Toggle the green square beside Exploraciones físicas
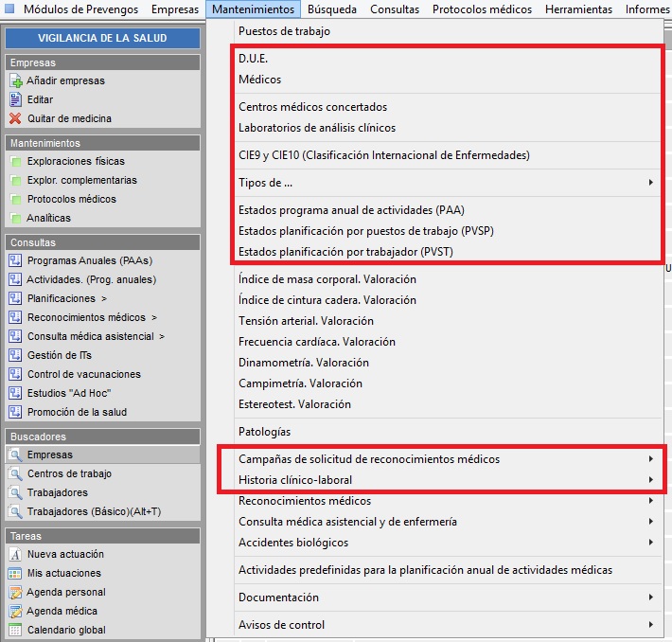The height and width of the screenshot is (642, 672). [15, 162]
